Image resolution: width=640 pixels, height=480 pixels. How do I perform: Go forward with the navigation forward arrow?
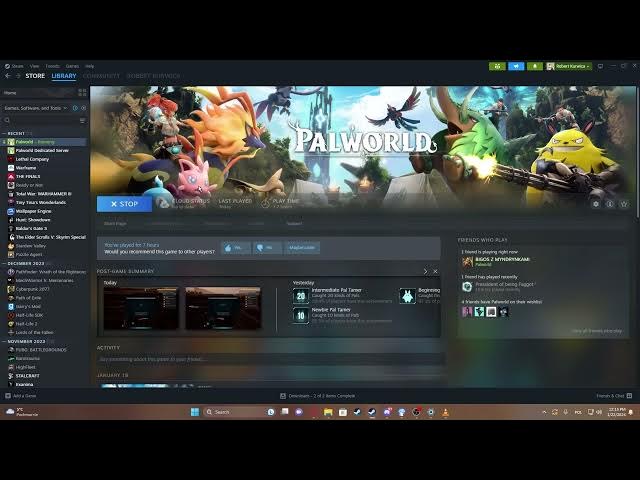pyautogui.click(x=18, y=76)
